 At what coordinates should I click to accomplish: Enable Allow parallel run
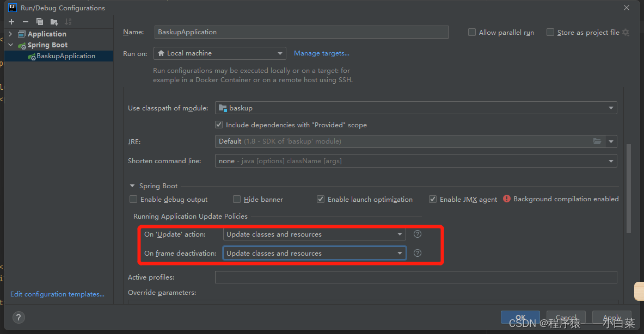pyautogui.click(x=472, y=32)
